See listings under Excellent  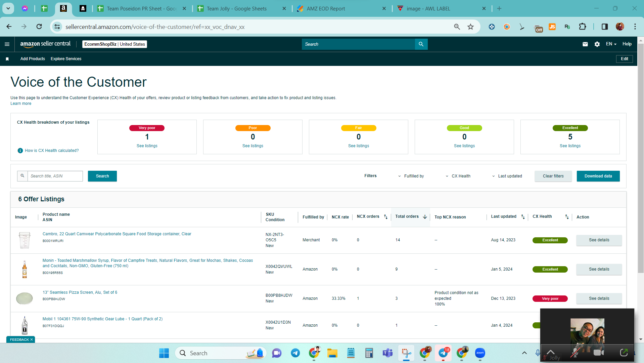[570, 146]
